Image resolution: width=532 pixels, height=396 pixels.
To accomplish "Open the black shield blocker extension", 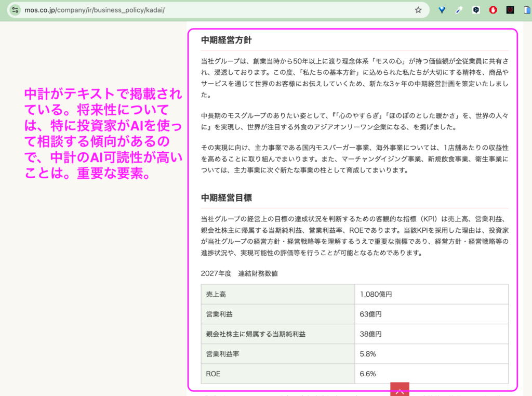I will [x=510, y=10].
